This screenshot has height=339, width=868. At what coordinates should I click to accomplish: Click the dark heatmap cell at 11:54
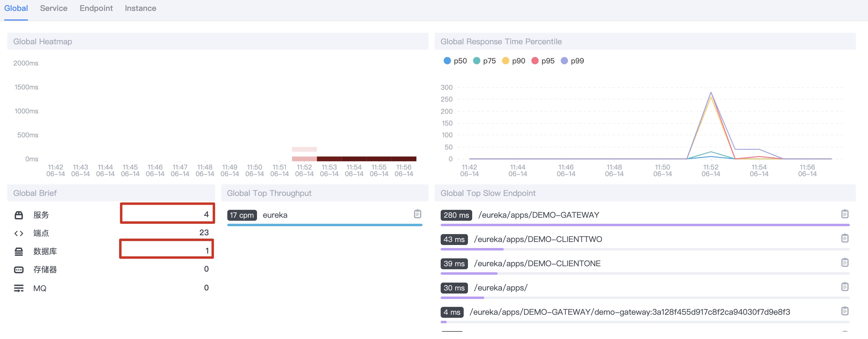pyautogui.click(x=354, y=159)
